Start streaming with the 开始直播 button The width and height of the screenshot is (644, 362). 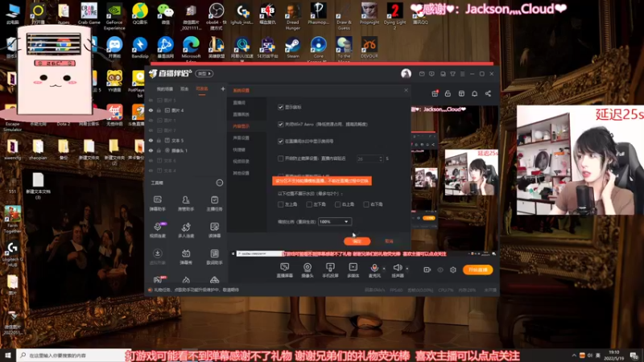pyautogui.click(x=477, y=269)
